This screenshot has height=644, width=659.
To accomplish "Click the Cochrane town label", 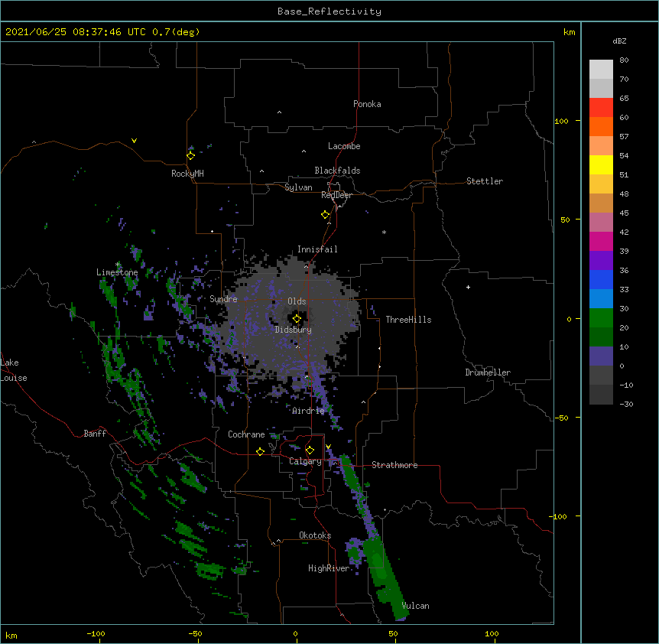I will click(x=246, y=434).
